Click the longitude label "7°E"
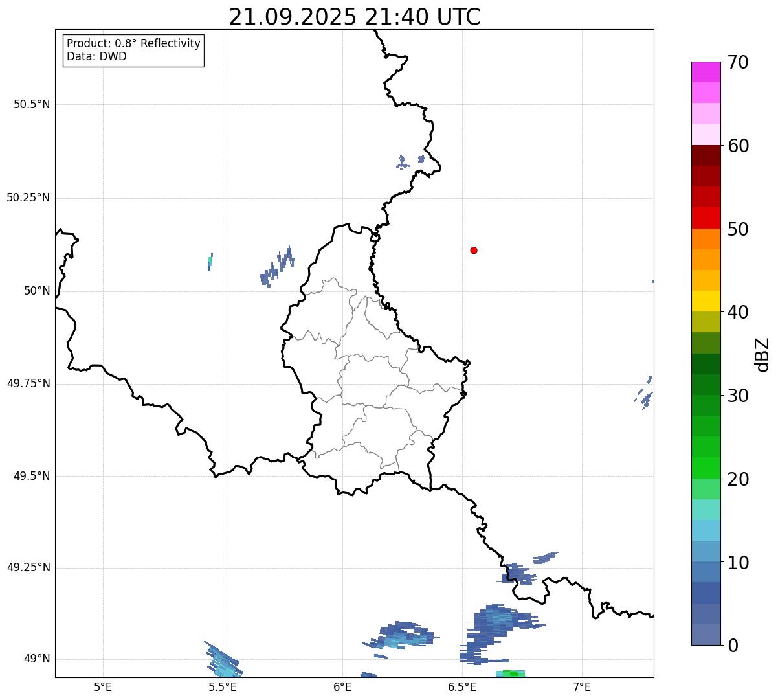This screenshot has height=700, width=778. pyautogui.click(x=582, y=686)
